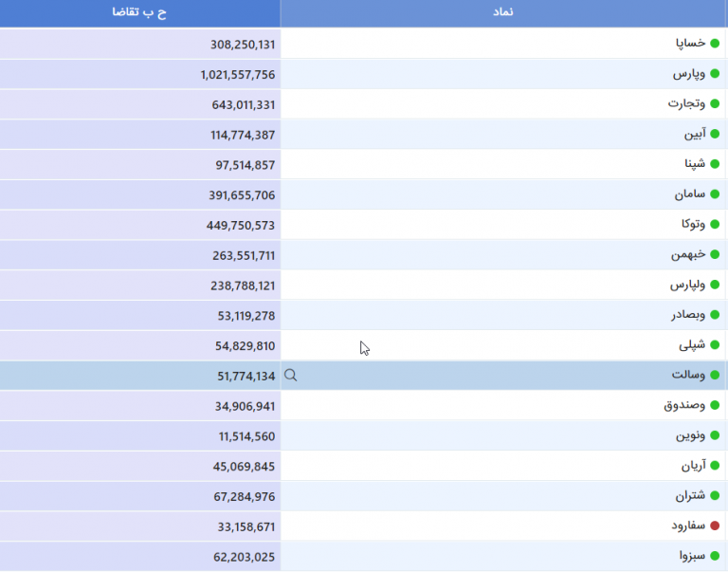Click green status dot beside شتران

coord(715,495)
